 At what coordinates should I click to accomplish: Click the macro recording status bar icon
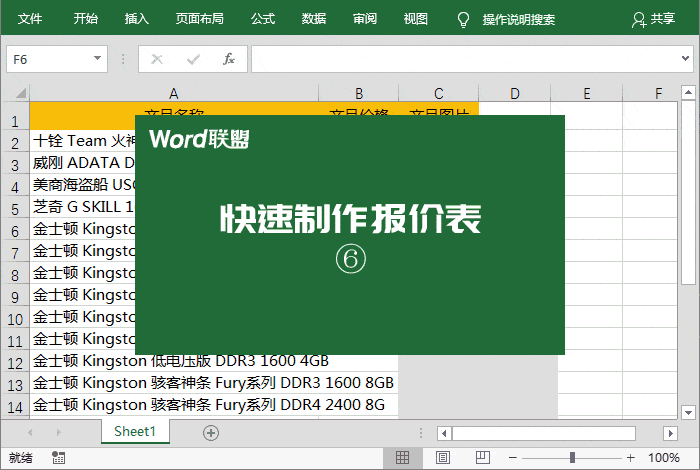pyautogui.click(x=58, y=458)
